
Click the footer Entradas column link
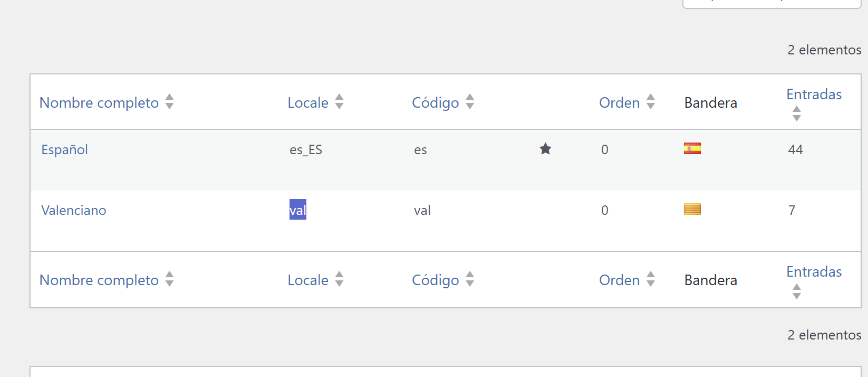(814, 272)
